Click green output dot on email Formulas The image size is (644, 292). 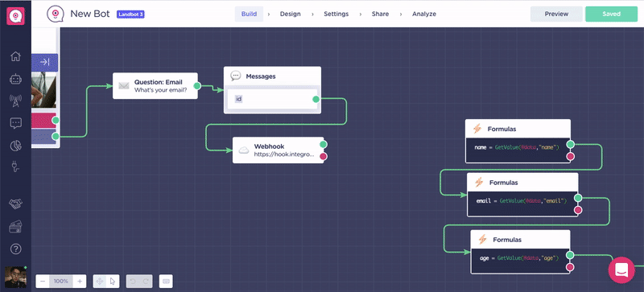(x=578, y=198)
